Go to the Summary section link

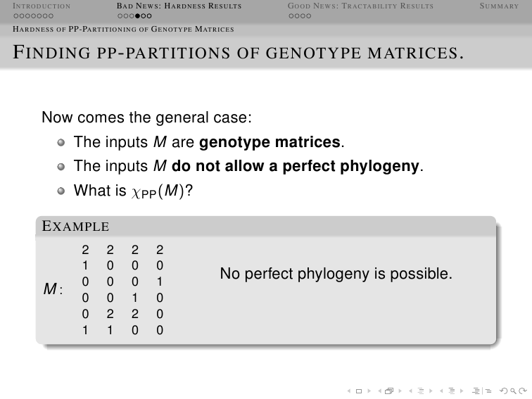coord(499,6)
